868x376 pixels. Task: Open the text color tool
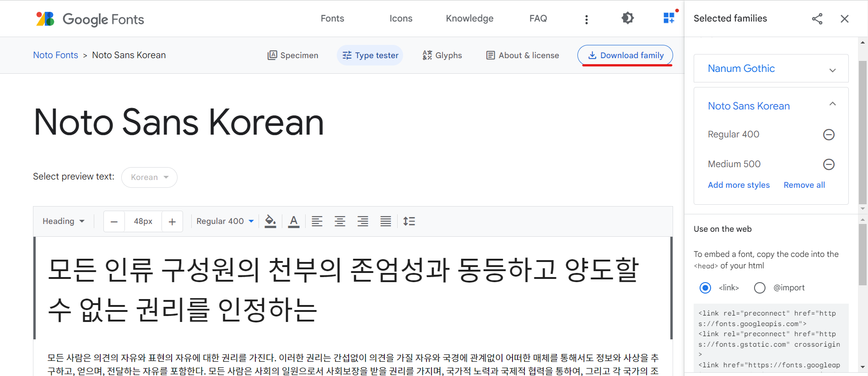click(x=294, y=221)
